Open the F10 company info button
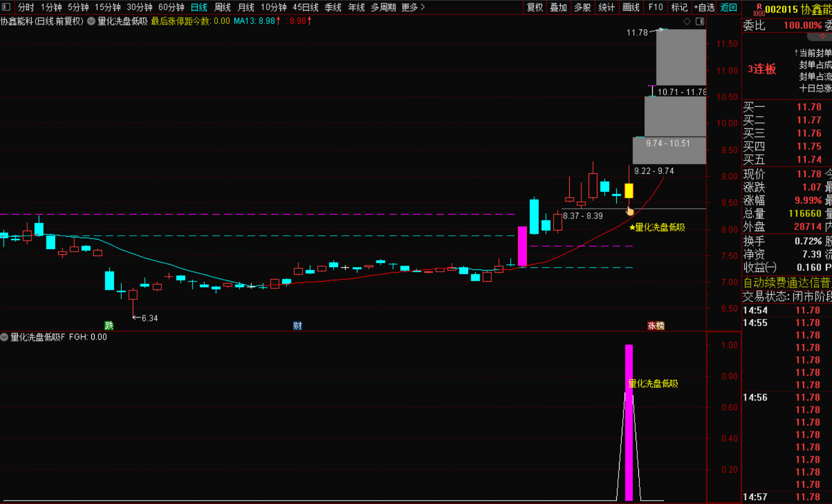Image resolution: width=832 pixels, height=504 pixels. pyautogui.click(x=656, y=7)
